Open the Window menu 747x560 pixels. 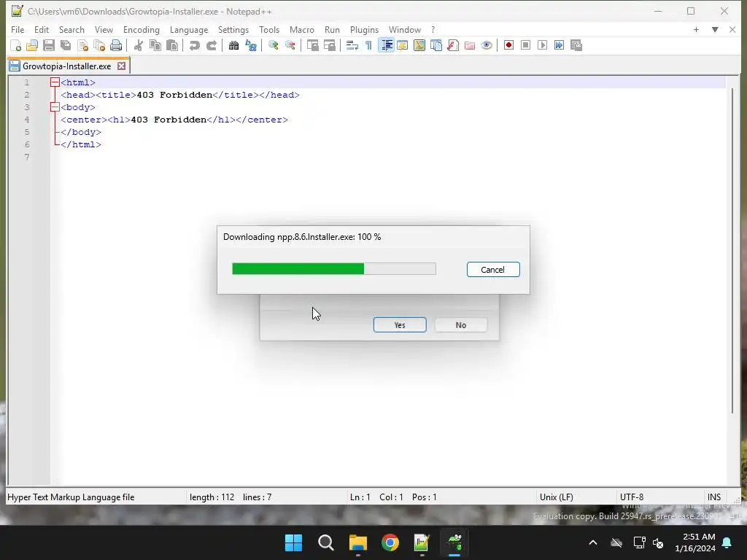[404, 29]
